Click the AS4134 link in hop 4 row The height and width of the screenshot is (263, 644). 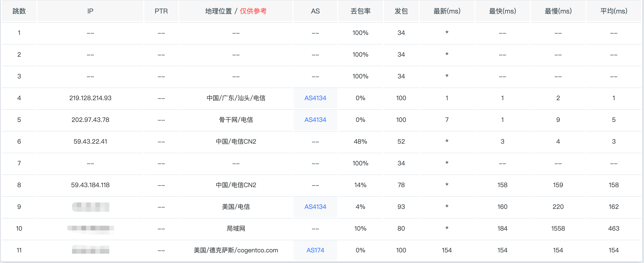(x=315, y=98)
